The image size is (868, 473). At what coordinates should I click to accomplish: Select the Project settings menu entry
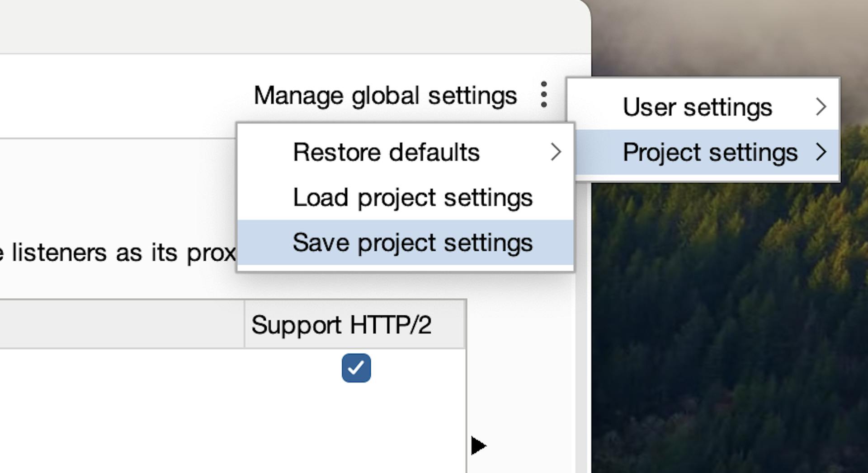[x=710, y=152]
